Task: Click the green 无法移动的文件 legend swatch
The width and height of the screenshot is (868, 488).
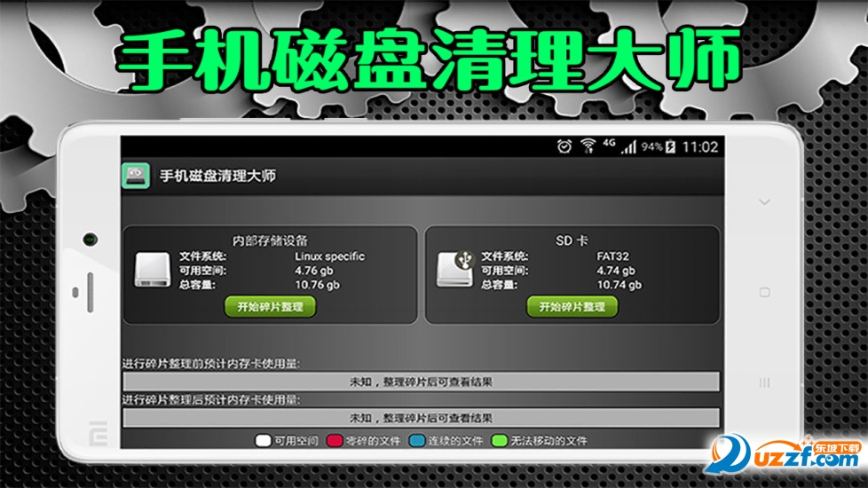Action: click(x=500, y=440)
